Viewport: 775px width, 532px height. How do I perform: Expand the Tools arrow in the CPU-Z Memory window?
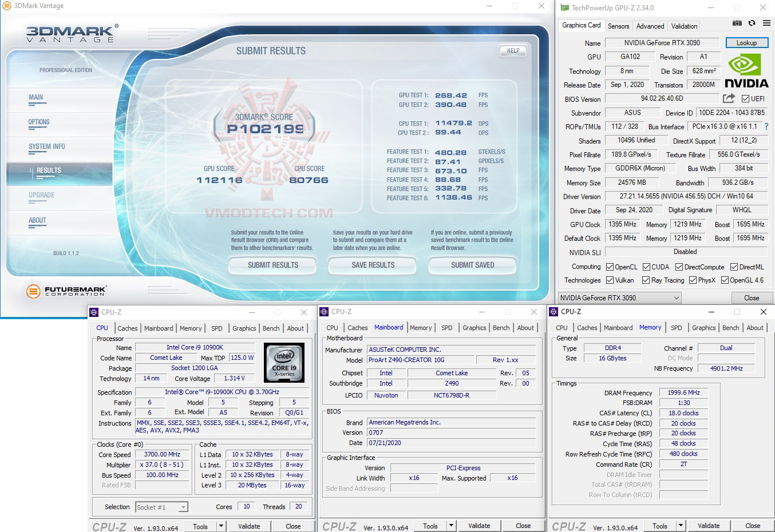[681, 526]
